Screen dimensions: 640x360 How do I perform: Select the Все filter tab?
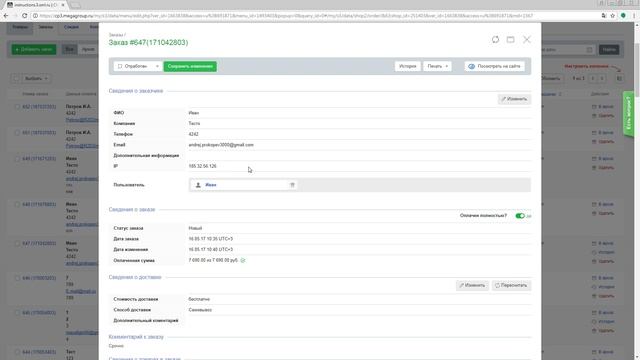tap(69, 49)
